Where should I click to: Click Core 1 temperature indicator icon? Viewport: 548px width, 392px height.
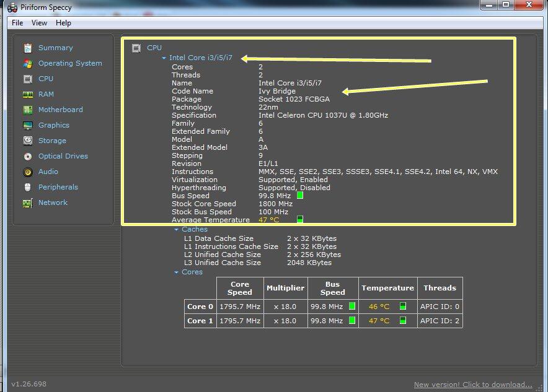[x=403, y=320]
